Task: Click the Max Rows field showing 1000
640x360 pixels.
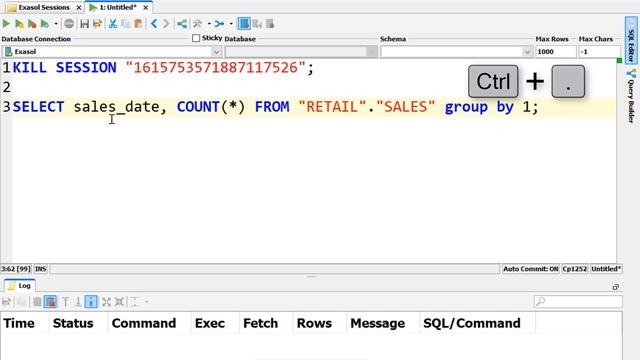Action: click(x=556, y=52)
